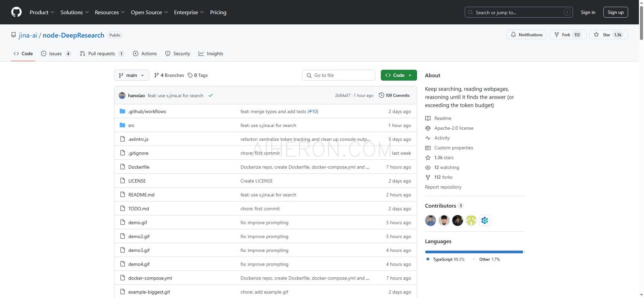The image size is (644, 298).
Task: Open the .github/workflows folder
Action: tap(147, 111)
